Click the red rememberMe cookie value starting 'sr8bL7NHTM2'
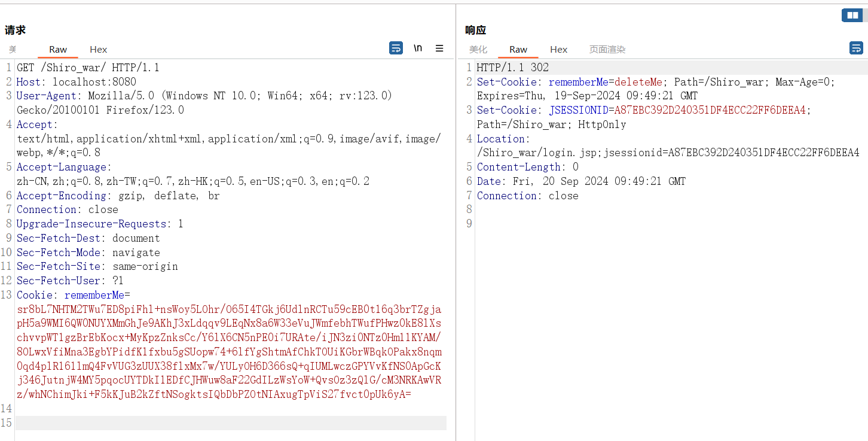868x441 pixels. tap(229, 352)
